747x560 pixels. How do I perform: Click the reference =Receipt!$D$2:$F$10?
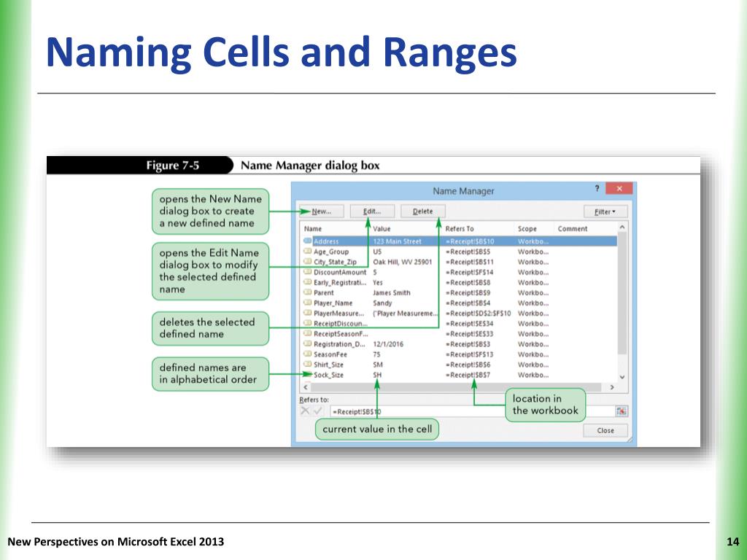tap(478, 314)
